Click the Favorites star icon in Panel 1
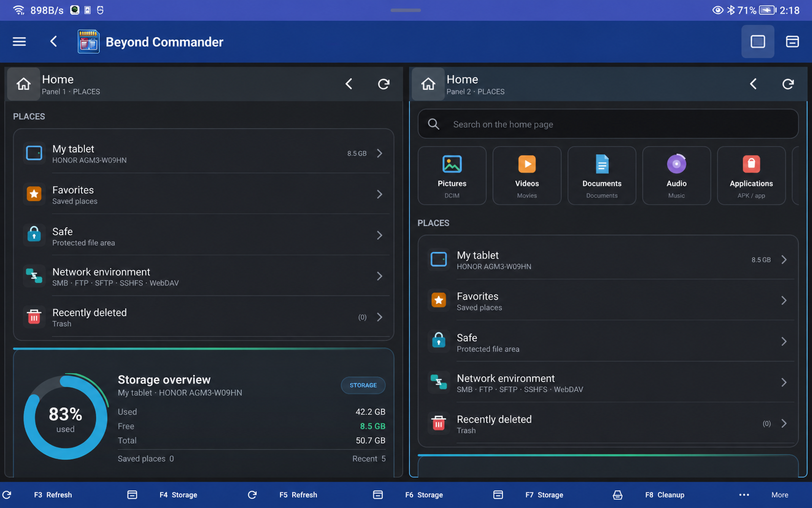The width and height of the screenshot is (812, 508). pos(34,194)
